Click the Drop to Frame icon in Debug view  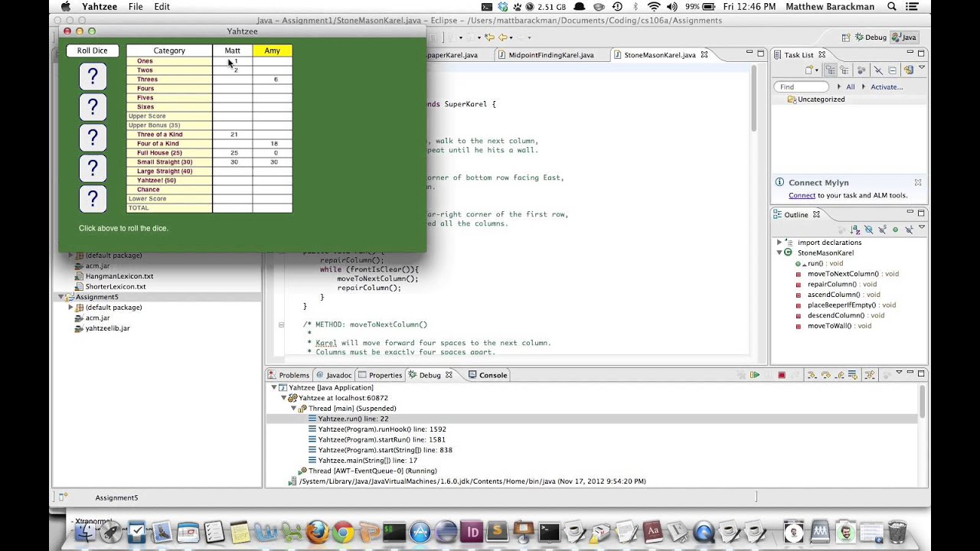coord(854,375)
